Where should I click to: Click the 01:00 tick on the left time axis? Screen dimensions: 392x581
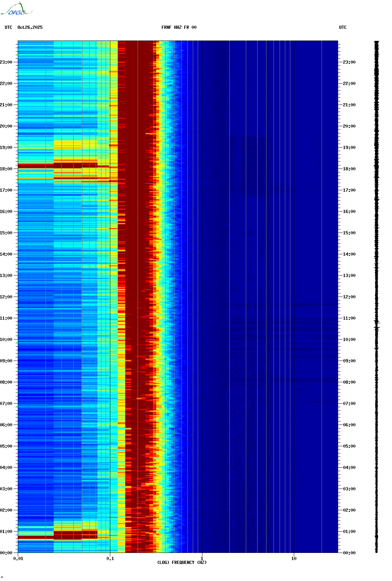pos(6,532)
